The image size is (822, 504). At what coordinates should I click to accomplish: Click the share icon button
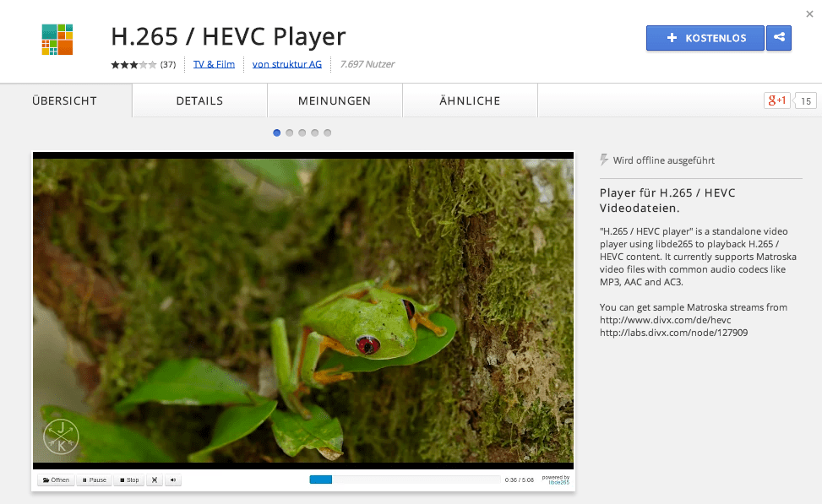[x=779, y=38]
